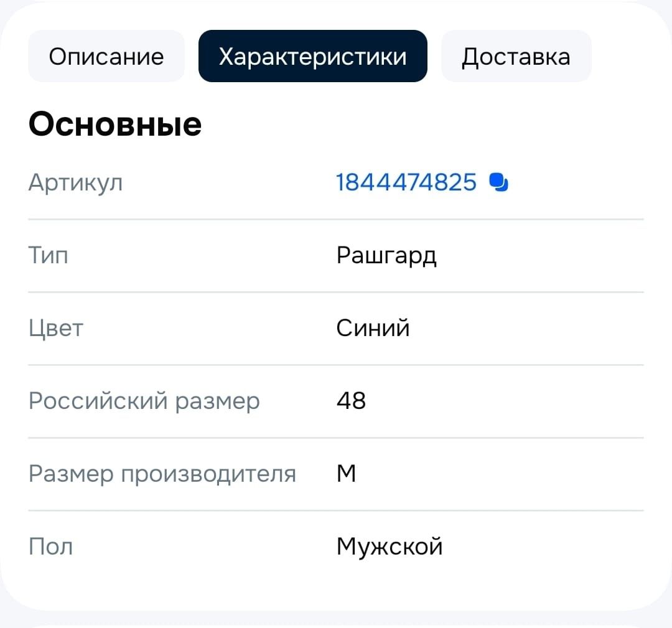Click the article number 1844474825 link

pos(406,182)
